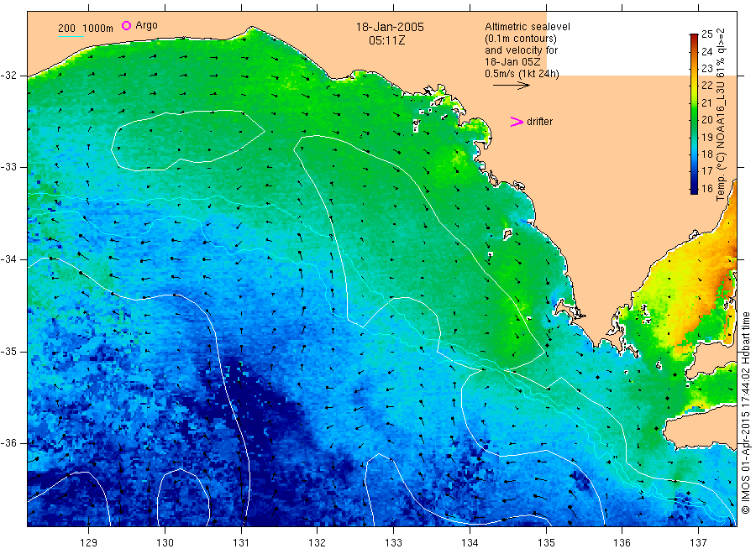Click the 16 label on the color scale
Image resolution: width=756 pixels, height=554 pixels.
[x=707, y=188]
